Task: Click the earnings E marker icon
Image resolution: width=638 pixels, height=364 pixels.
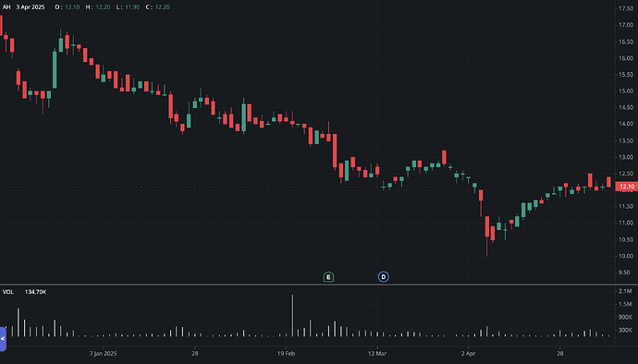Action: coord(328,277)
